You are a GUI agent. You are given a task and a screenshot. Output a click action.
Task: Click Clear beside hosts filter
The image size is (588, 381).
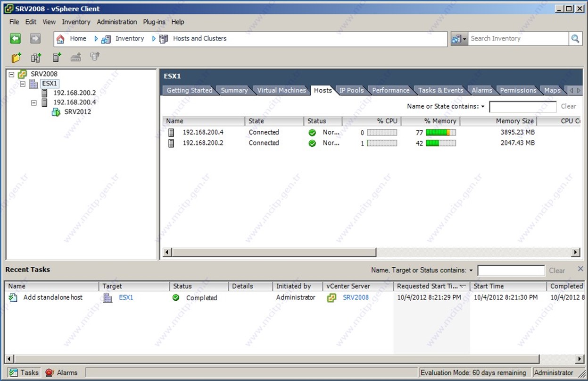pyautogui.click(x=569, y=107)
